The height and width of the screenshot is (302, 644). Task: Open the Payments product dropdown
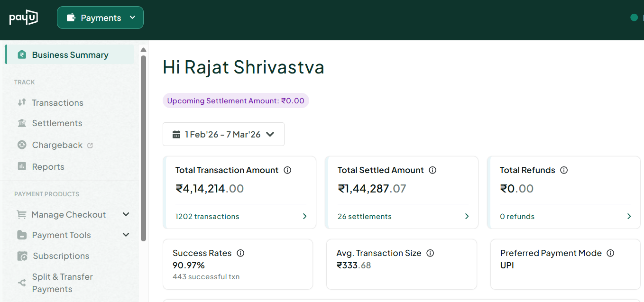(x=100, y=18)
